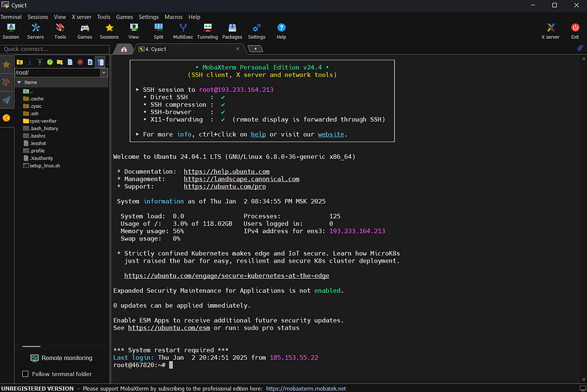The height and width of the screenshot is (392, 587).
Task: Open the Sessions menu in menu bar
Action: tap(38, 17)
